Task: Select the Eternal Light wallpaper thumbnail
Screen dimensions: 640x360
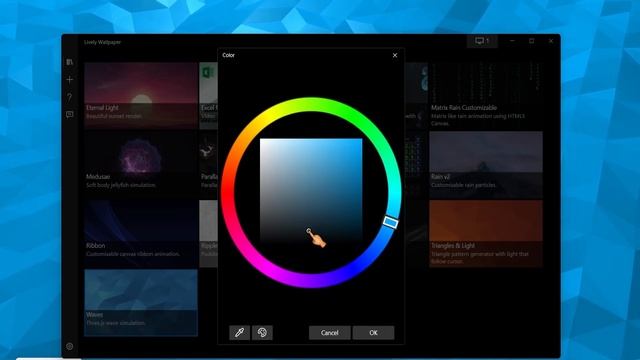Action: click(x=141, y=96)
